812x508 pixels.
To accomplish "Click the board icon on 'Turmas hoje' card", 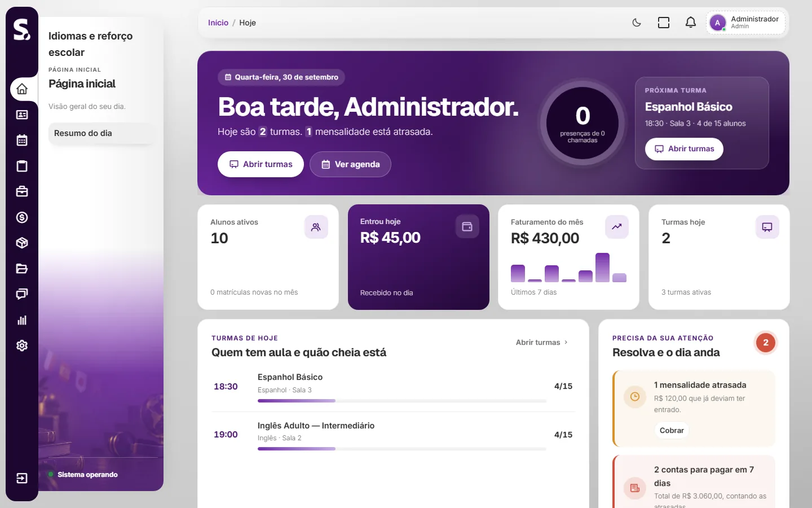I will click(767, 227).
